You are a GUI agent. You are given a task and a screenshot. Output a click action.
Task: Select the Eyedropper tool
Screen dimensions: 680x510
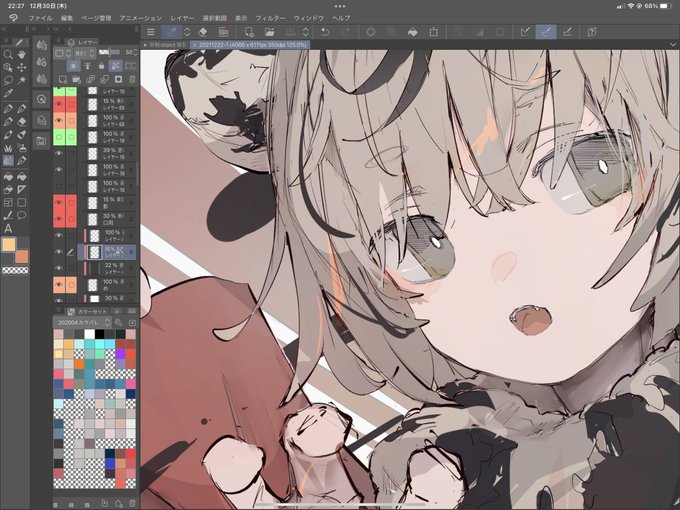coord(8,93)
